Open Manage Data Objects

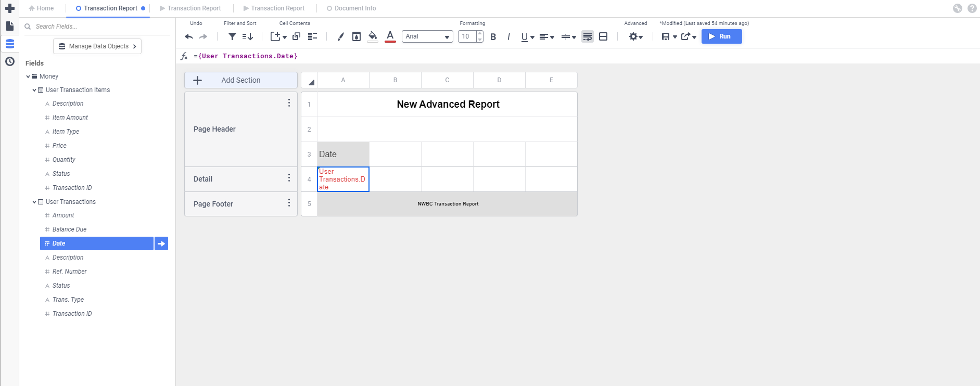pos(97,46)
